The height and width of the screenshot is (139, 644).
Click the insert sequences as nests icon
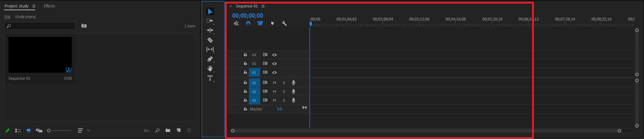[x=236, y=23]
